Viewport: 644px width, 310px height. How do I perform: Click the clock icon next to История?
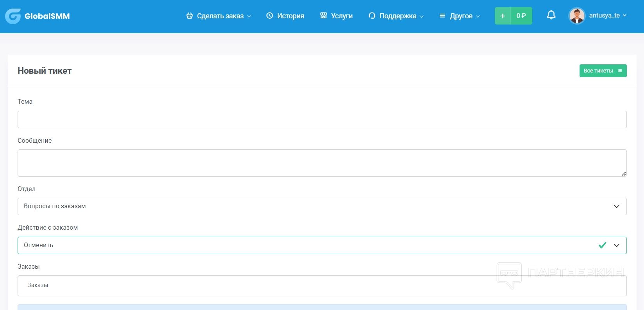point(269,16)
